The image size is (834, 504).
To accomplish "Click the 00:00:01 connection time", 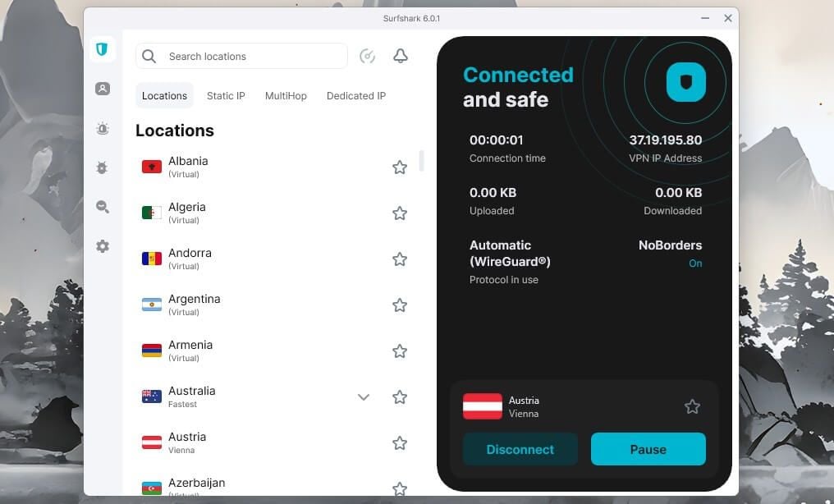I will point(497,140).
